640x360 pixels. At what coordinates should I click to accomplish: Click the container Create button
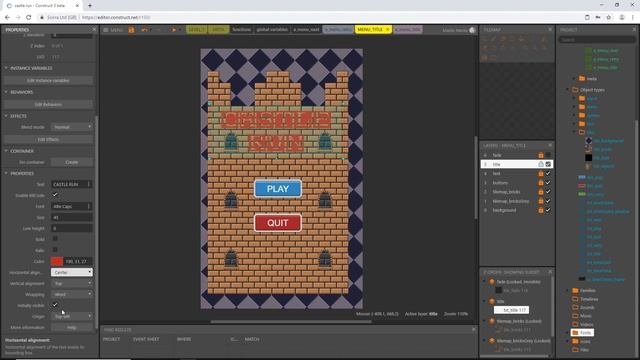(x=72, y=162)
